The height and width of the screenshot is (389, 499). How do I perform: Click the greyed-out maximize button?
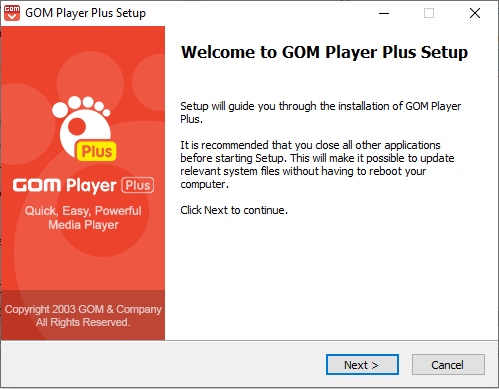[x=429, y=13]
